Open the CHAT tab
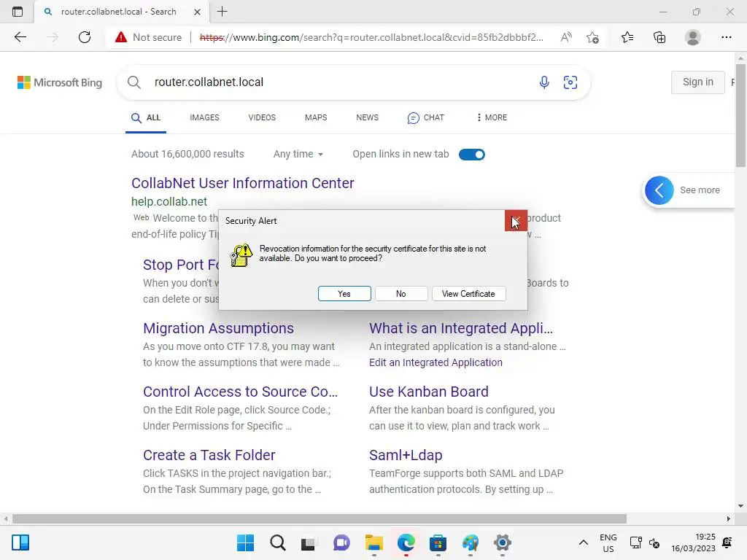 click(x=425, y=117)
